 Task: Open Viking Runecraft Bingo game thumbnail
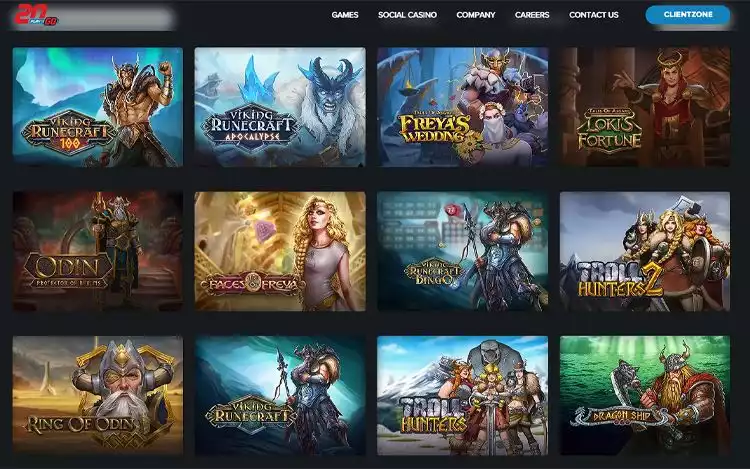(463, 251)
